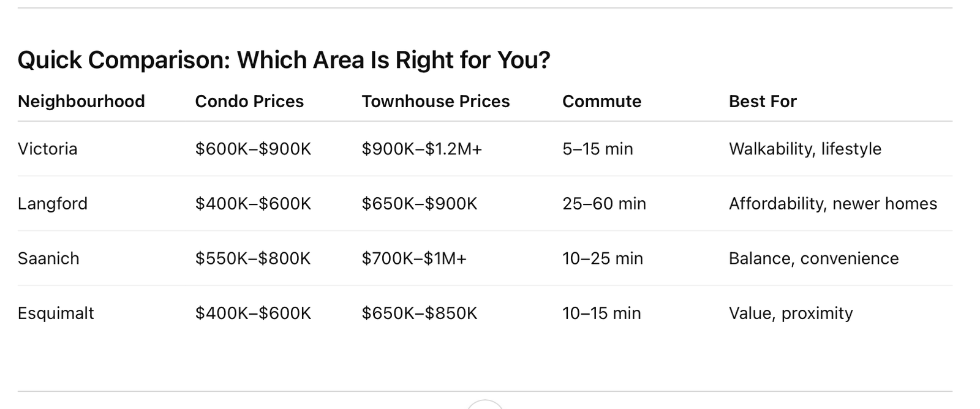Click the Best For column header
The height and width of the screenshot is (409, 980).
[x=763, y=101]
